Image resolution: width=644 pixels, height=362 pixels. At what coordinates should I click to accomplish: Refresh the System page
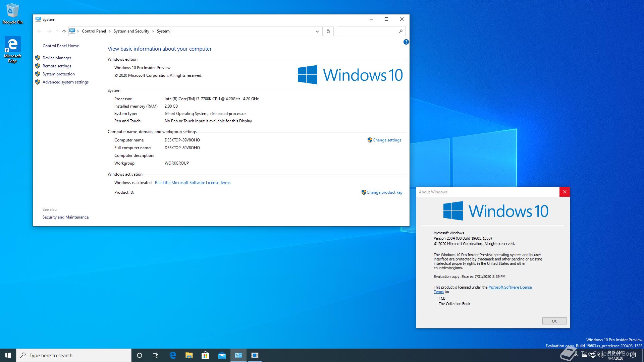pos(328,31)
